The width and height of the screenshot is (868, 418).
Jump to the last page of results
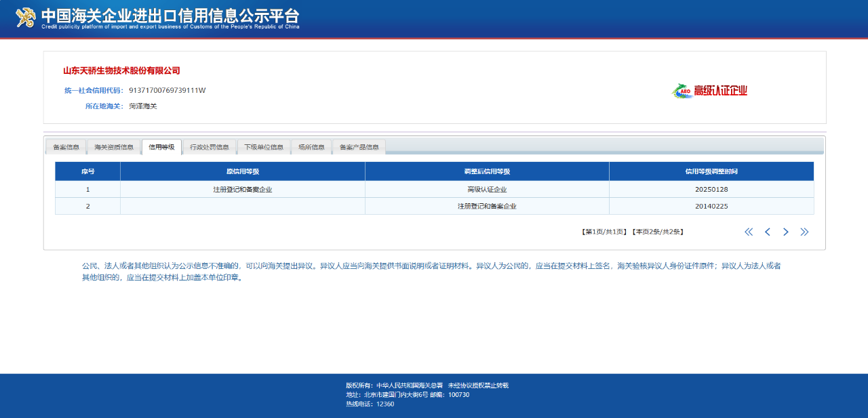[x=804, y=232]
